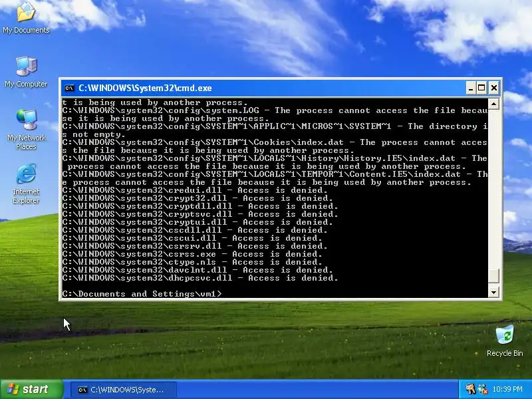
Task: Click the APPLIC~1\MICROS~1 directory error line
Action: pos(275,130)
